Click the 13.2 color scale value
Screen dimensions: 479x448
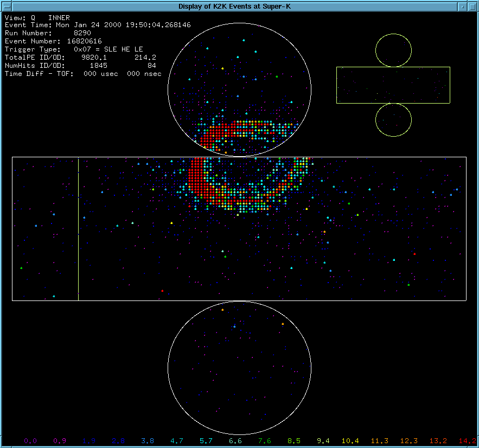coord(438,441)
